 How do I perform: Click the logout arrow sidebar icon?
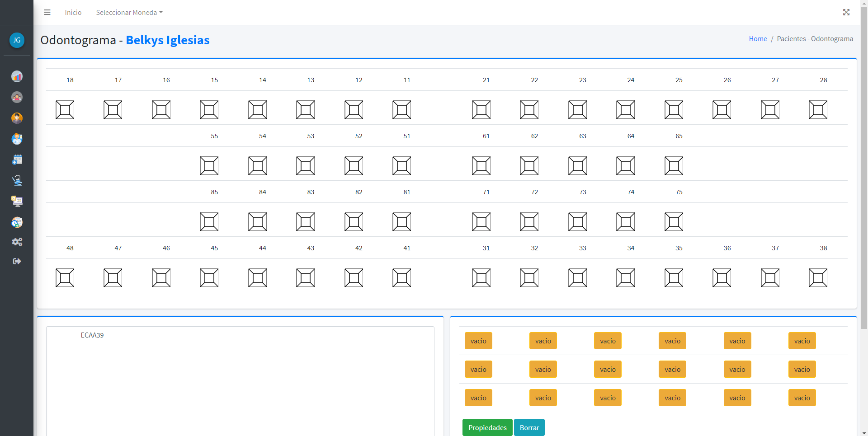[17, 261]
